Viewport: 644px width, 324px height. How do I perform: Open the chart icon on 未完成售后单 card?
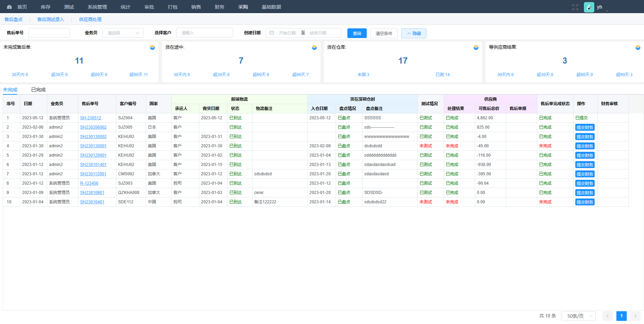click(152, 47)
